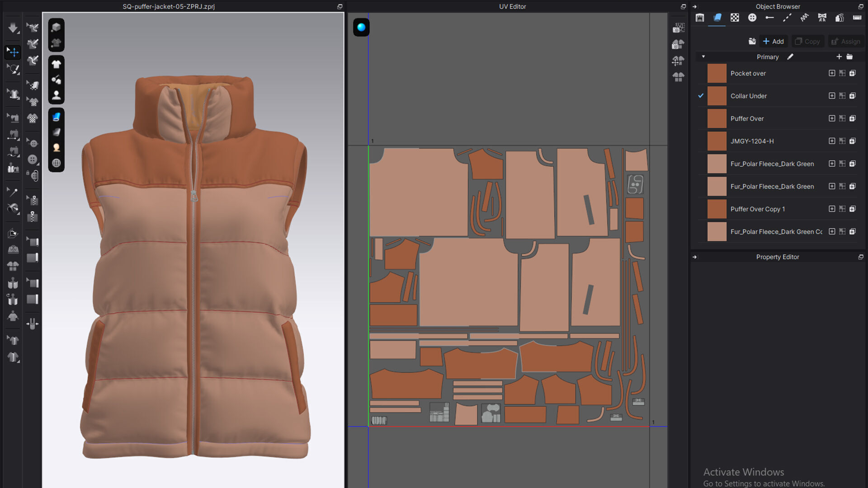Collapse Object Browser with the arrow icon
This screenshot has width=868, height=488.
tap(695, 6)
